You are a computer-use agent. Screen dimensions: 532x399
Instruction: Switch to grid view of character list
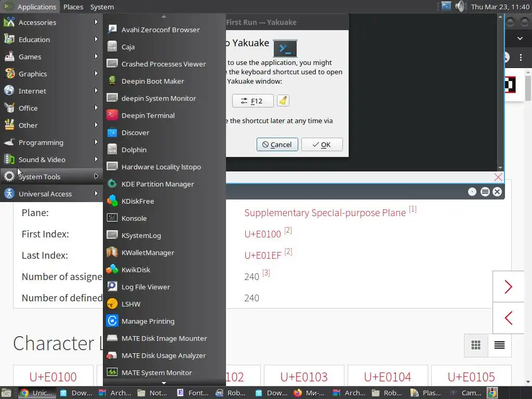coord(476,345)
